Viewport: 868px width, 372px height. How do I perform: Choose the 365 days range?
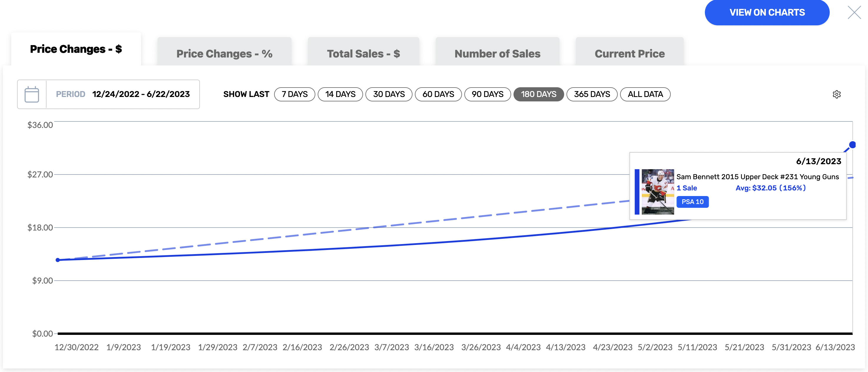pos(592,94)
